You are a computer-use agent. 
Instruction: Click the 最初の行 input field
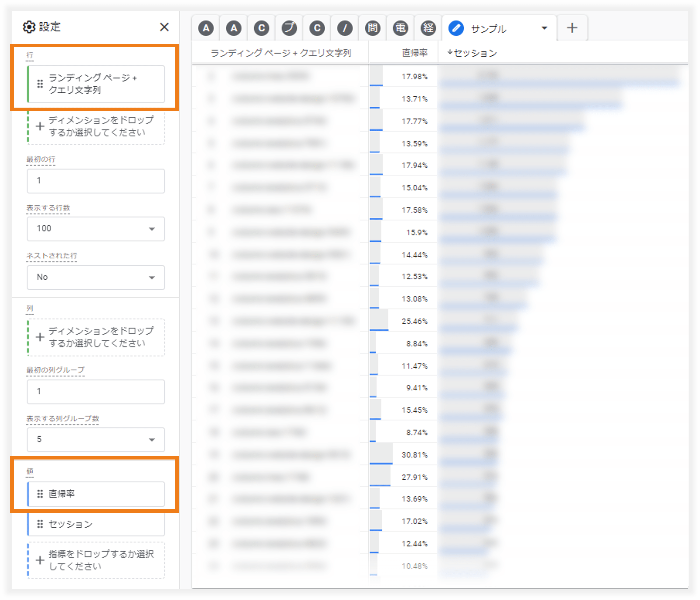tap(96, 181)
